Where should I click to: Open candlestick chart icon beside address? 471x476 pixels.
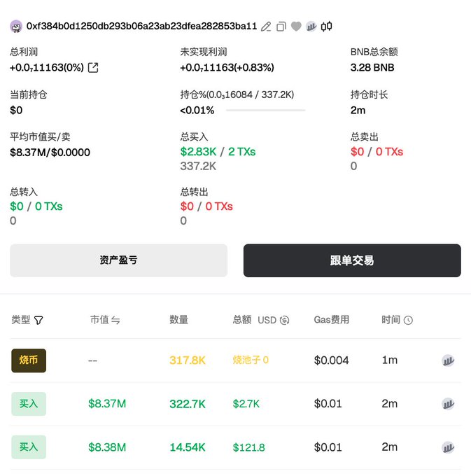point(327,27)
